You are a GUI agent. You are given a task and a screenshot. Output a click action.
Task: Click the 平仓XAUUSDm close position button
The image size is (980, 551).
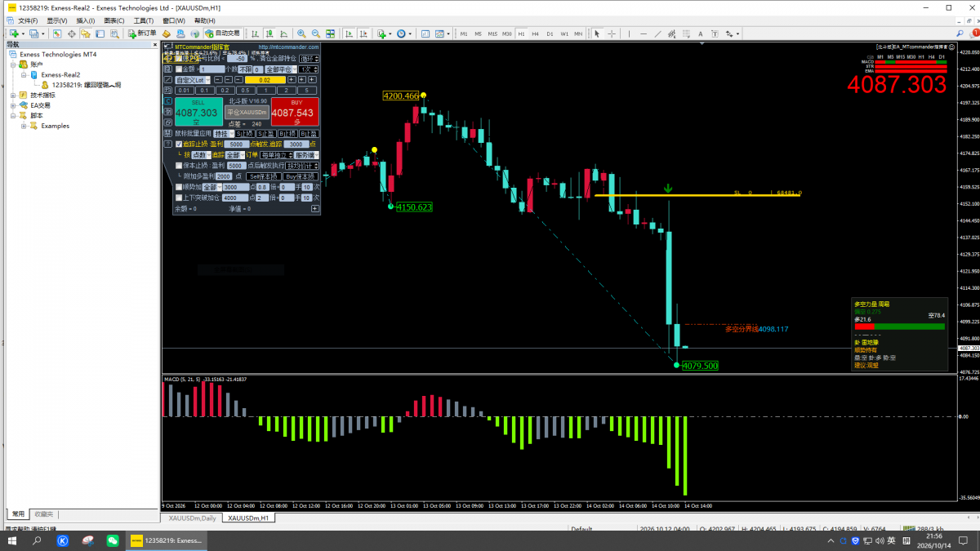(x=247, y=112)
